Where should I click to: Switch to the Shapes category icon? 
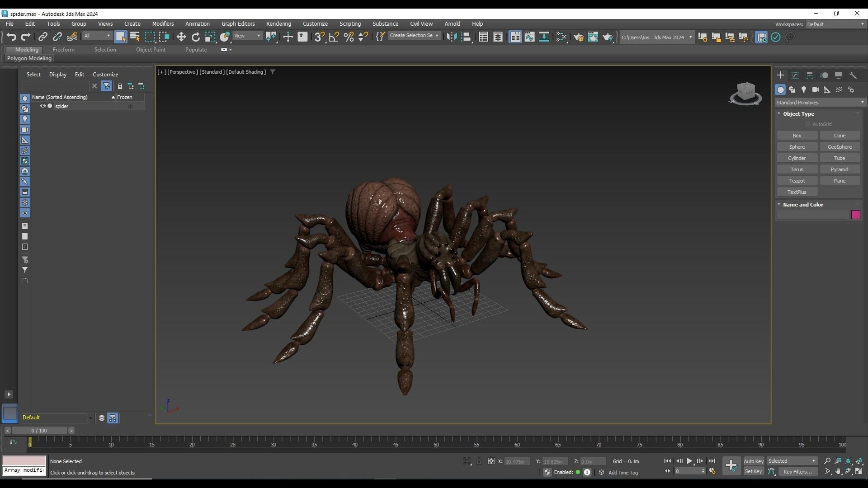[x=792, y=89]
